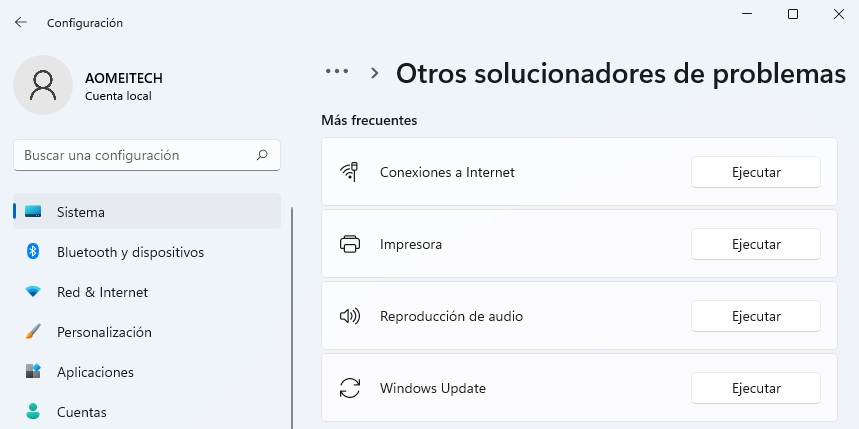Run the Reproducción de audio troubleshooter

click(755, 316)
